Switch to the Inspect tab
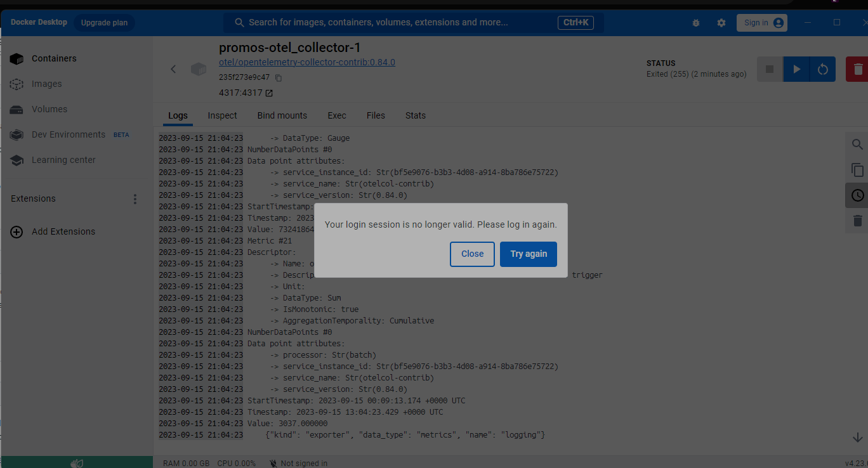The width and height of the screenshot is (868, 468). click(222, 115)
